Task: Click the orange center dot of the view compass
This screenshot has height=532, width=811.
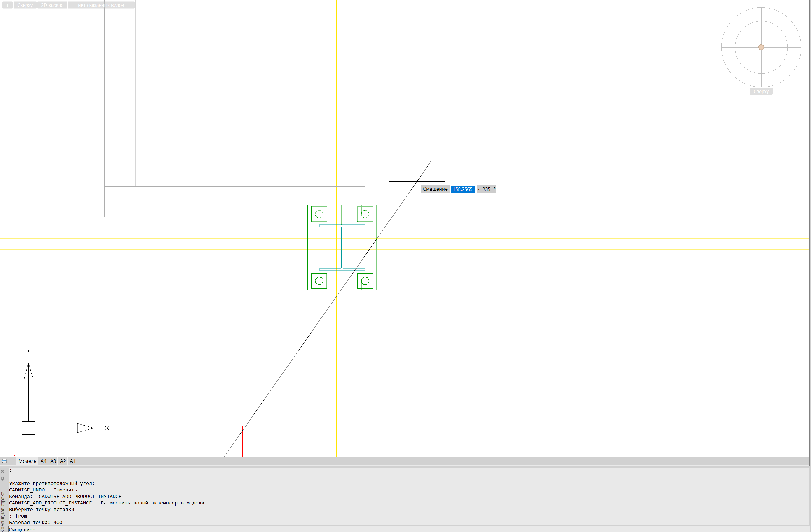Action: tap(761, 47)
